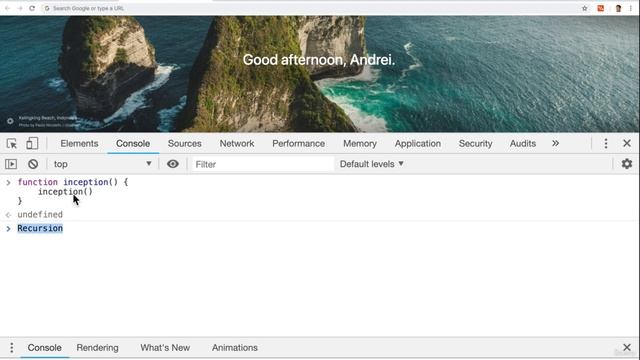Bookmark the page with the star icon
The height and width of the screenshot is (360, 640).
pyautogui.click(x=584, y=8)
